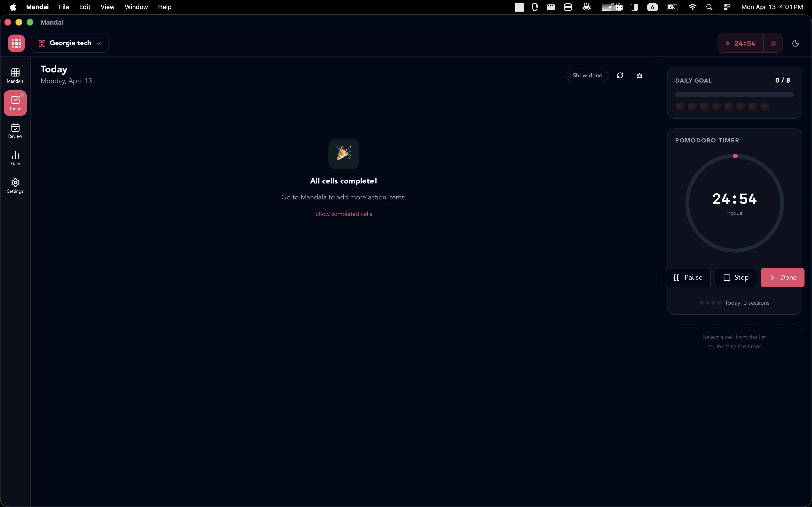Open the Mandala grid view
This screenshot has height=507, width=812.
[15, 75]
